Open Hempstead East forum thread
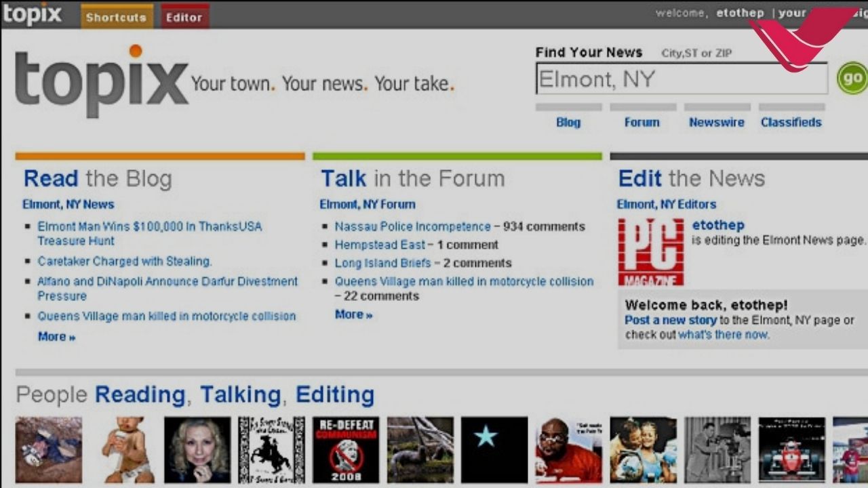Image resolution: width=868 pixels, height=488 pixels. (380, 245)
